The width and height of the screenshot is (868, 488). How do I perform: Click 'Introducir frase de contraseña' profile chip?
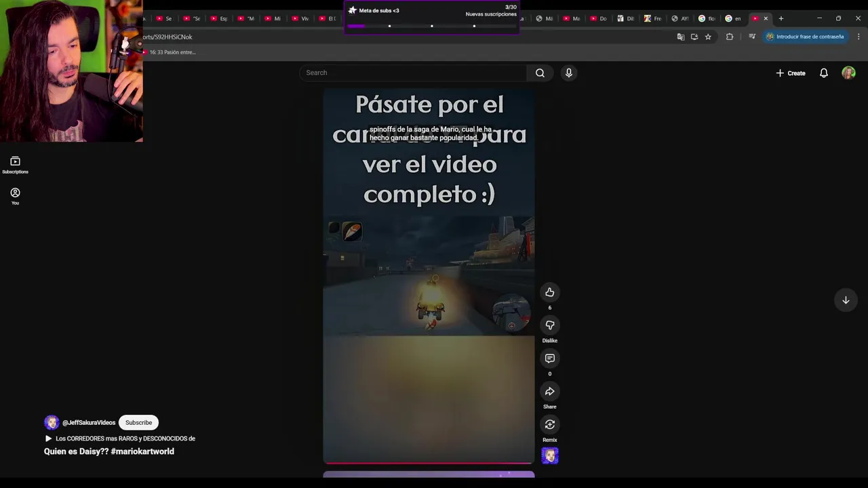(x=805, y=37)
